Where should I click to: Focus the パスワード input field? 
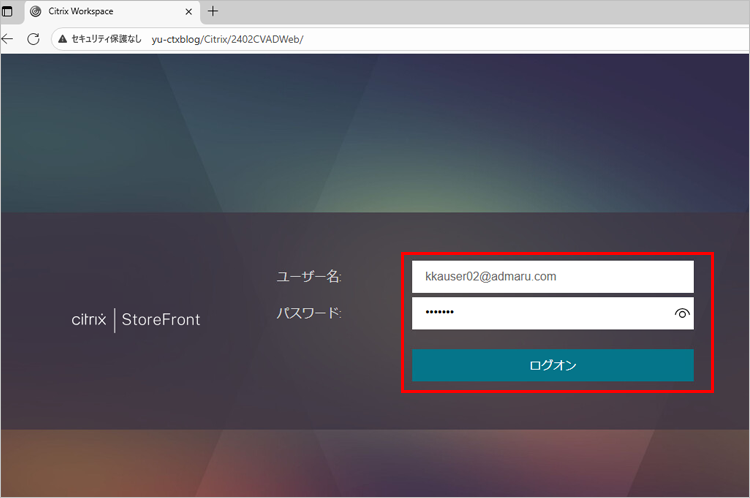point(540,313)
